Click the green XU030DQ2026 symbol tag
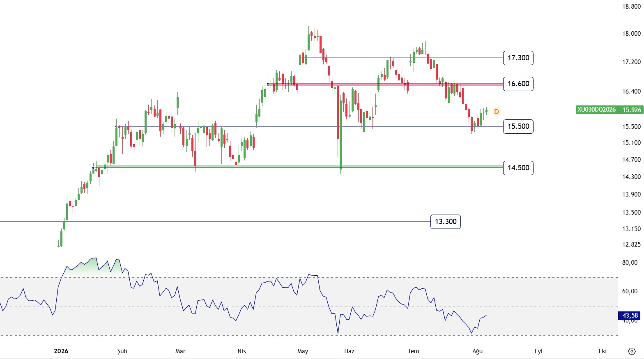This screenshot has height=359, width=644. coord(597,110)
